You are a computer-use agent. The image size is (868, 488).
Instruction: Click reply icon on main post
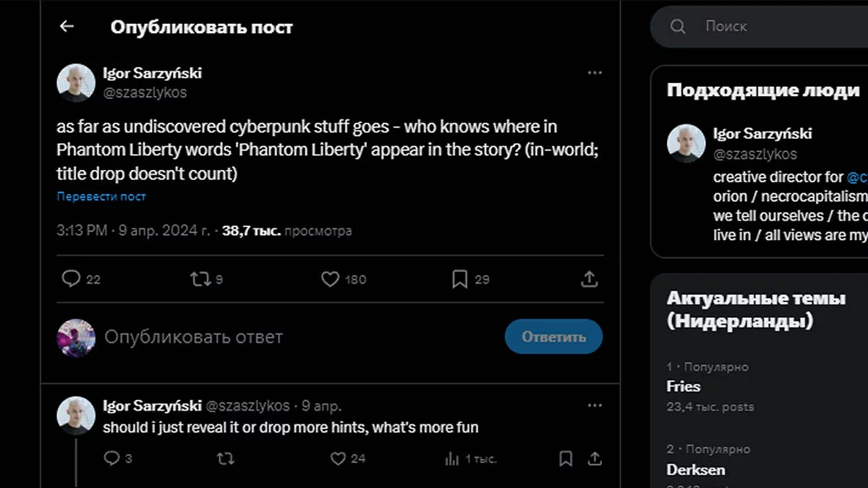[x=71, y=279]
